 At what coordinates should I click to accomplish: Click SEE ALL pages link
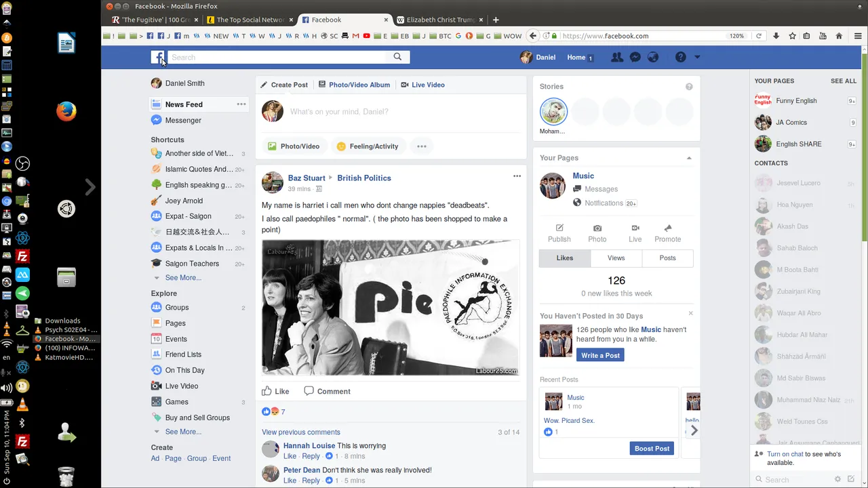(844, 81)
